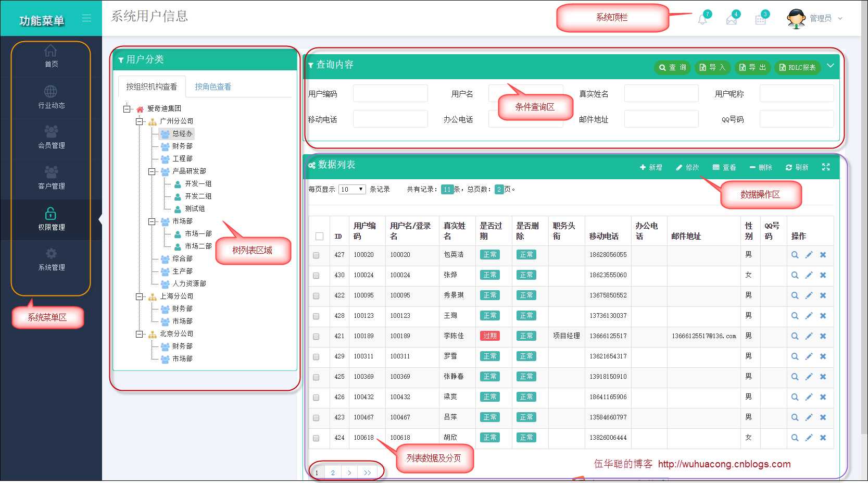View details of user 梁爽 magnifier icon
868x483 pixels.
point(795,397)
